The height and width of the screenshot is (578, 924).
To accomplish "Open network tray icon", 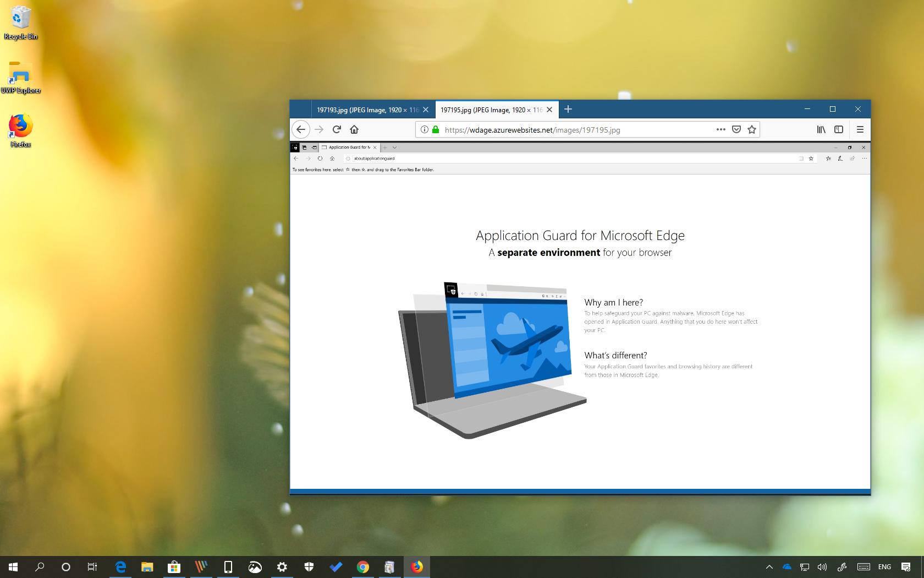I will [805, 566].
